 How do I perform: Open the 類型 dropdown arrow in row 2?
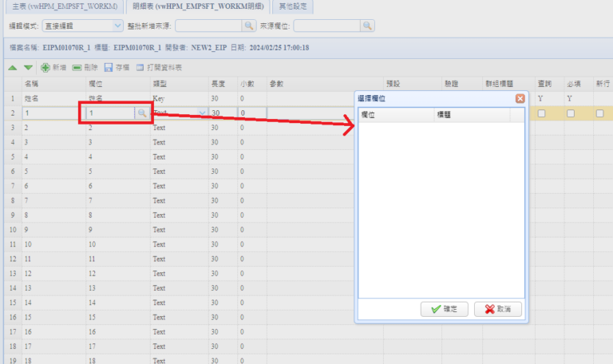coord(202,114)
